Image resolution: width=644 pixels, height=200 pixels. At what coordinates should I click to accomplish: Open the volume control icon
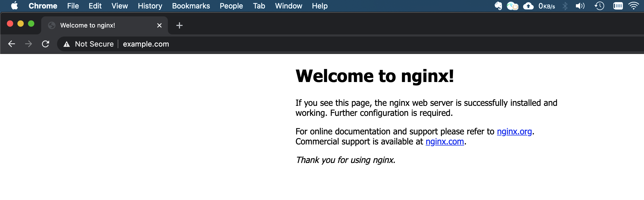(580, 6)
